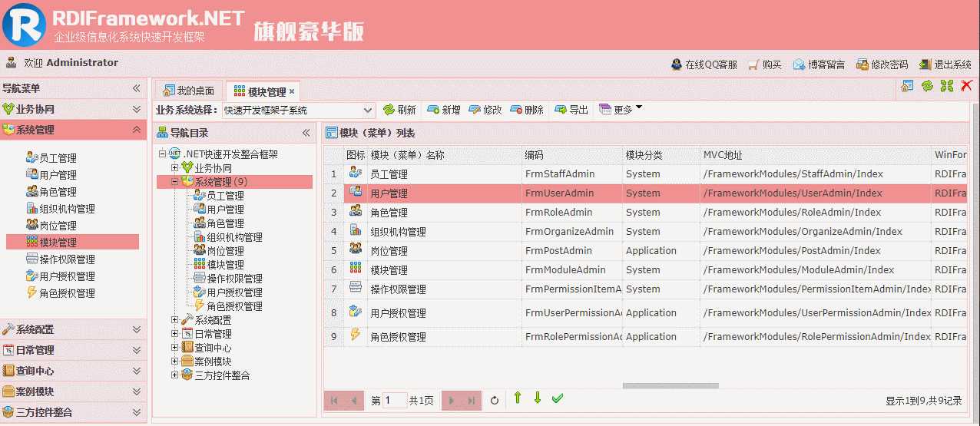Go to the last page in pager
980x426 pixels.
[472, 400]
